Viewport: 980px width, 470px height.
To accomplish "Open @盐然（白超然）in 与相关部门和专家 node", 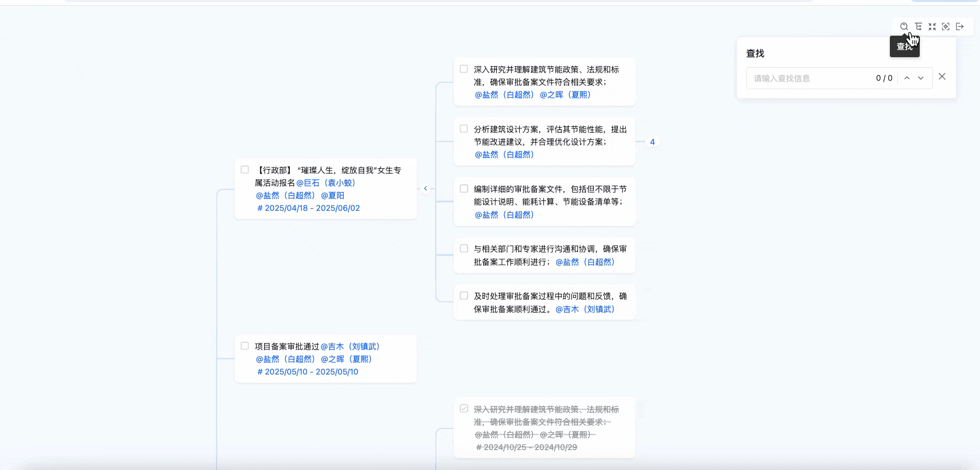I will click(585, 262).
